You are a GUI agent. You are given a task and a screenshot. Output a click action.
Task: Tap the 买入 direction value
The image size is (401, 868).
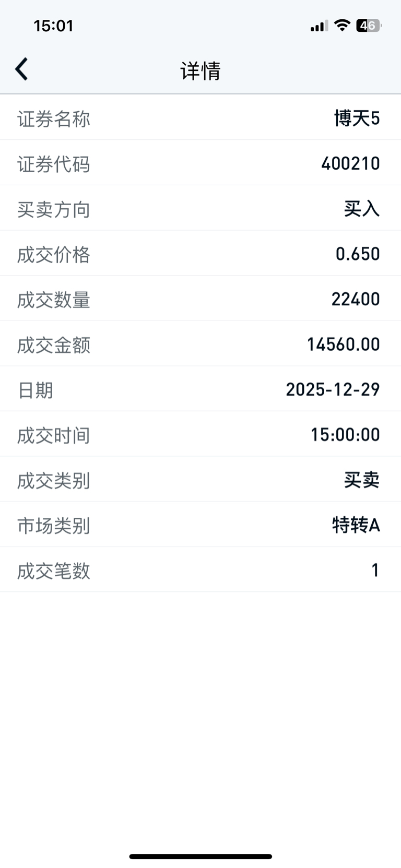362,209
